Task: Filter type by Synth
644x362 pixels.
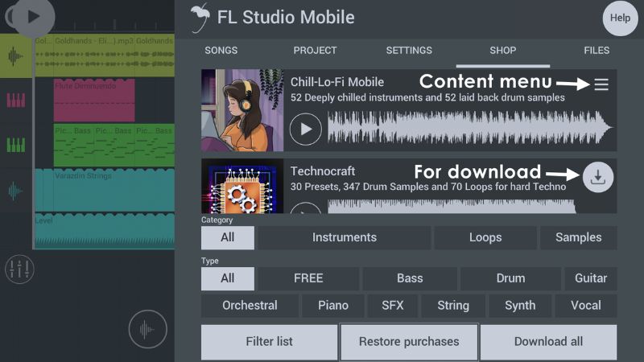Action: click(x=520, y=306)
